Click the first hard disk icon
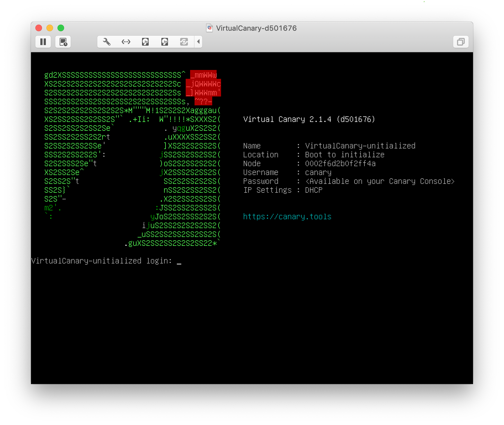504x425 pixels. pyautogui.click(x=145, y=42)
